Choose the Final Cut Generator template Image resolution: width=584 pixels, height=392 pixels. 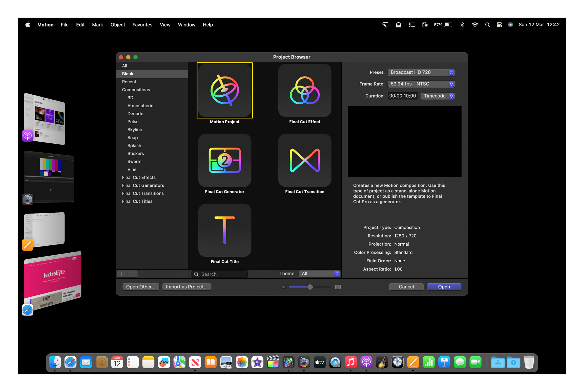[x=225, y=160]
